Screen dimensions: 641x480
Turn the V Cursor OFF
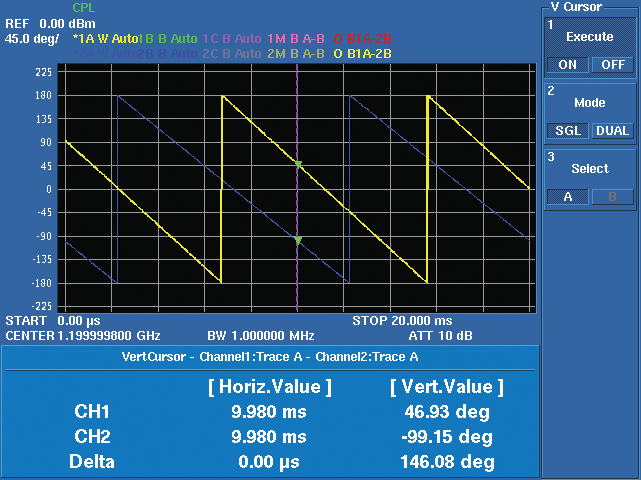612,65
